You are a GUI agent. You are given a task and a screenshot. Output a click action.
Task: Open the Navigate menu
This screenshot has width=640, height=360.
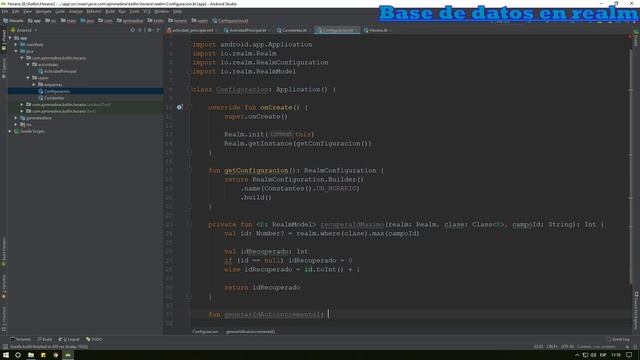[43, 11]
